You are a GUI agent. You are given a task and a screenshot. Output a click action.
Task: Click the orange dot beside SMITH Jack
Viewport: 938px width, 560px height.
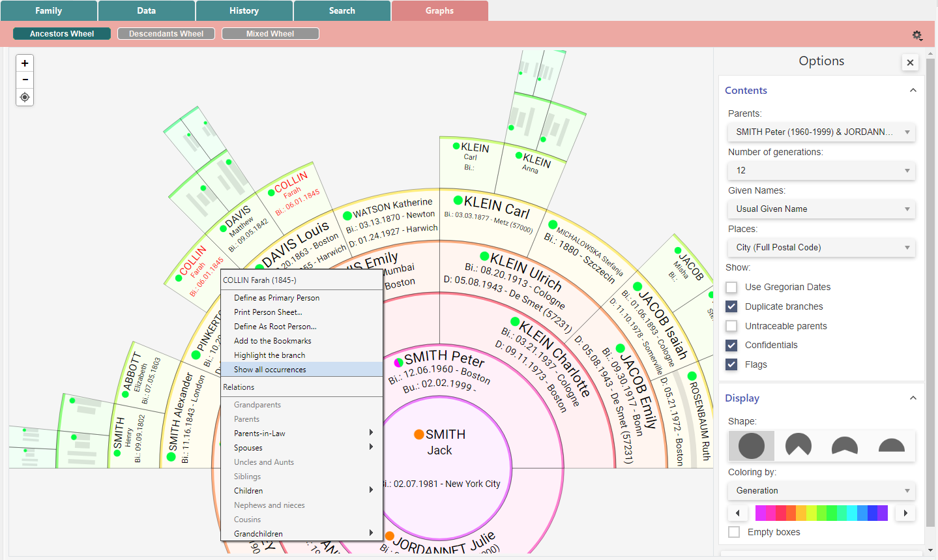(419, 434)
